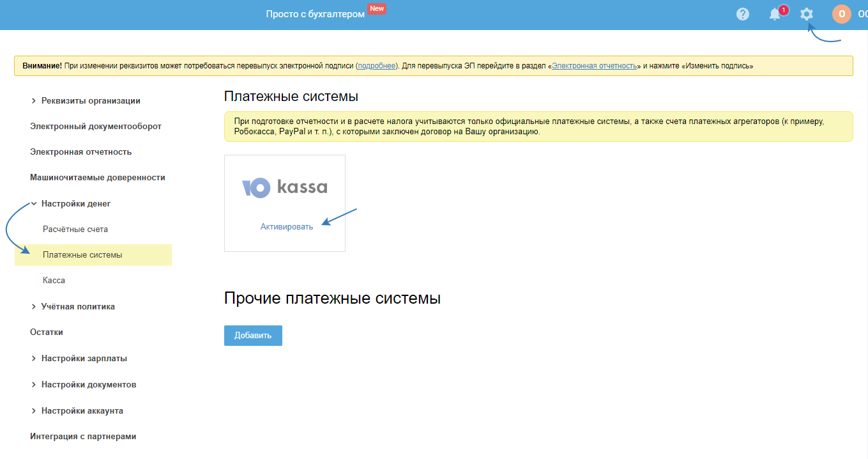
Task: Click the 'Добавить' button
Action: click(x=253, y=335)
